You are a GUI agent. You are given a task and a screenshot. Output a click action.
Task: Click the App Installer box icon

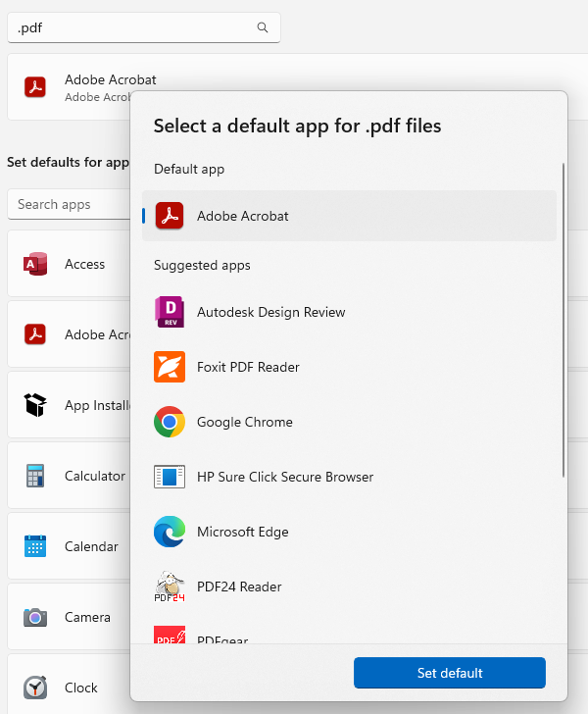pos(35,405)
